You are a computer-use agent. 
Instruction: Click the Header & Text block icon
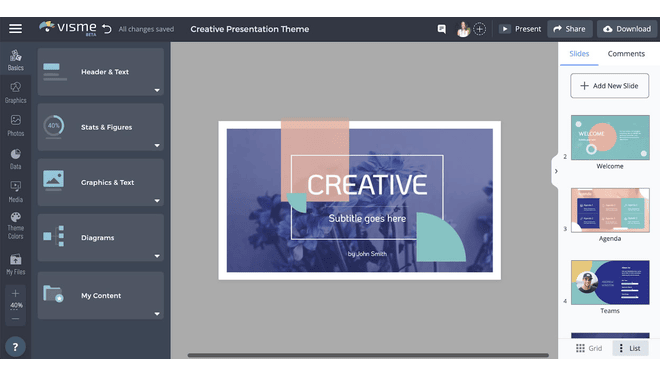pyautogui.click(x=55, y=72)
